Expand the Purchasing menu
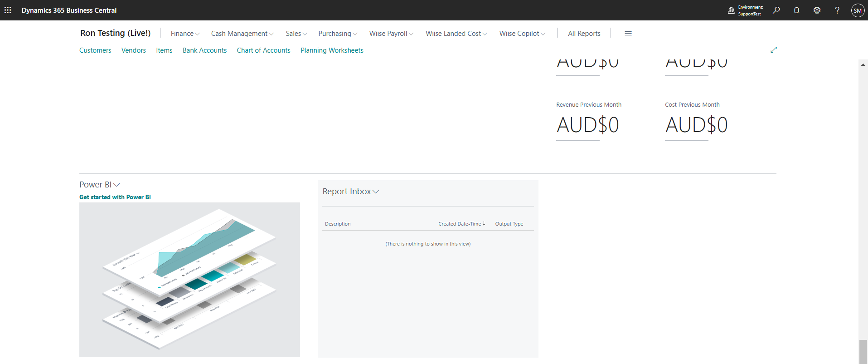The image size is (868, 364). pos(338,34)
